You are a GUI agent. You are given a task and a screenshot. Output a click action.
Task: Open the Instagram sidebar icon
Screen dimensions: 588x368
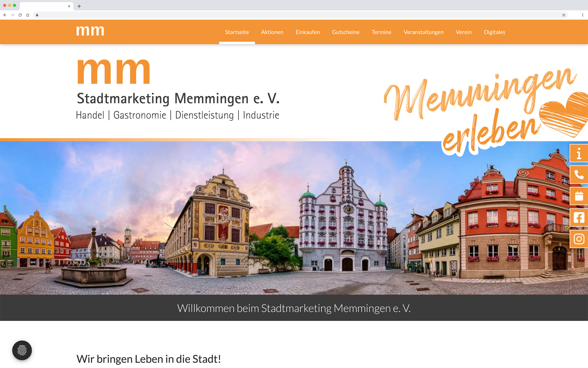point(579,239)
